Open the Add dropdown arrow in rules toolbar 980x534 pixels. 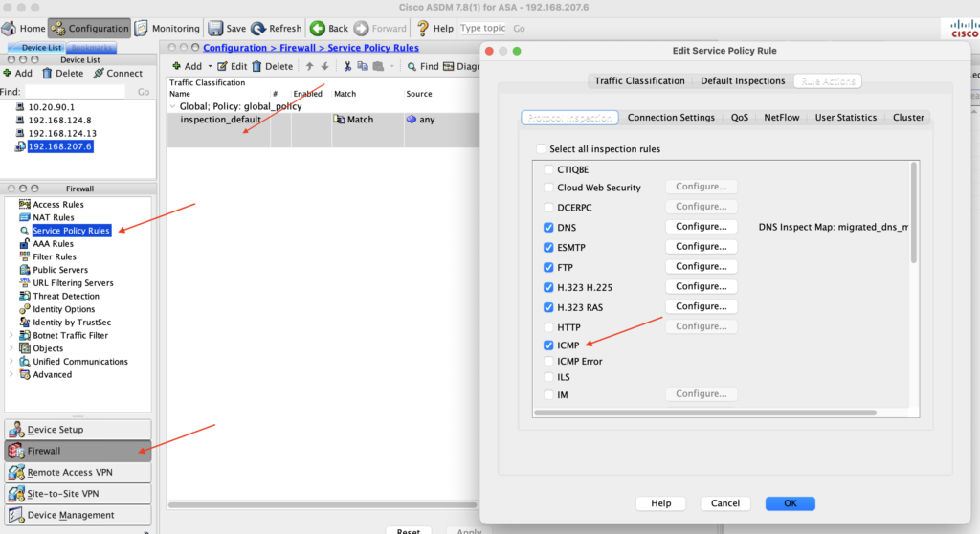(210, 66)
